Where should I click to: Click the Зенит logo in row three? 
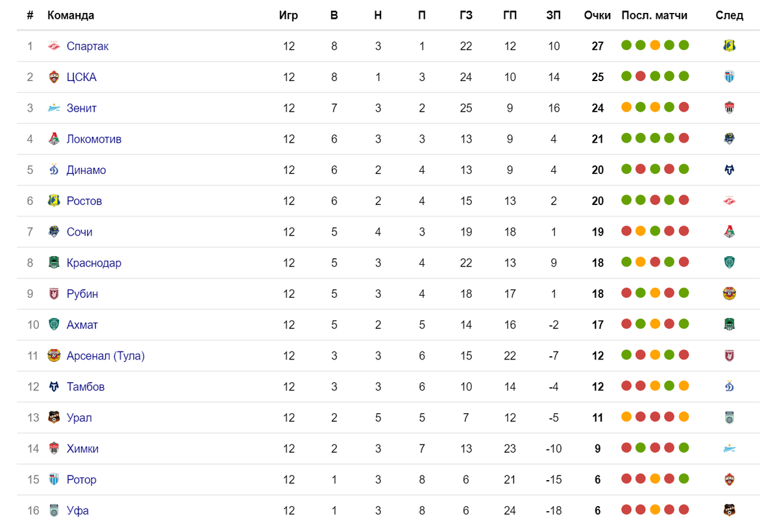[54, 108]
